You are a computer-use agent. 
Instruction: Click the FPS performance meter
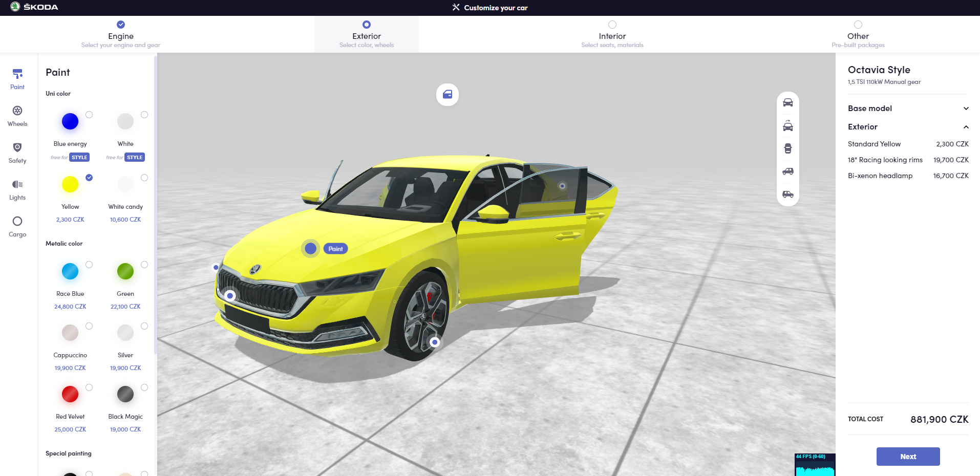coord(815,465)
